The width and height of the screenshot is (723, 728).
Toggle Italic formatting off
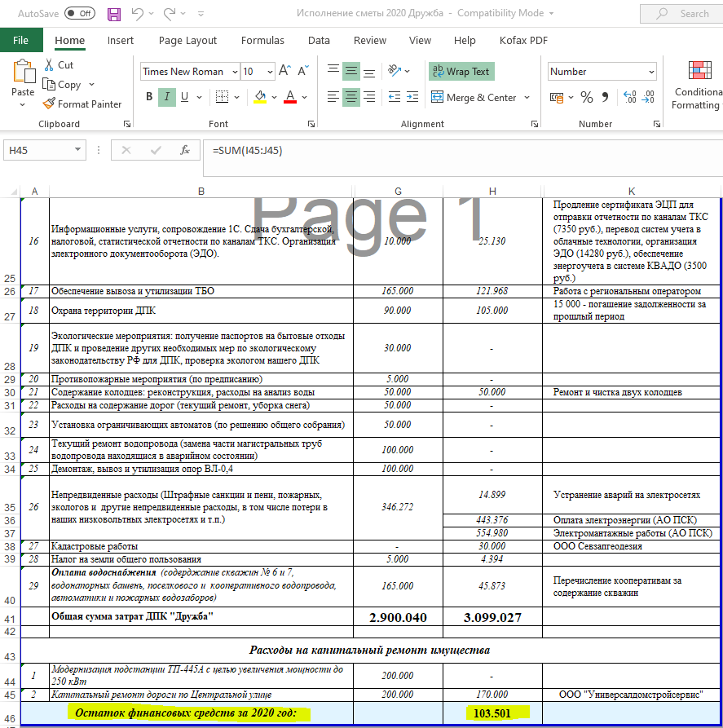click(167, 97)
